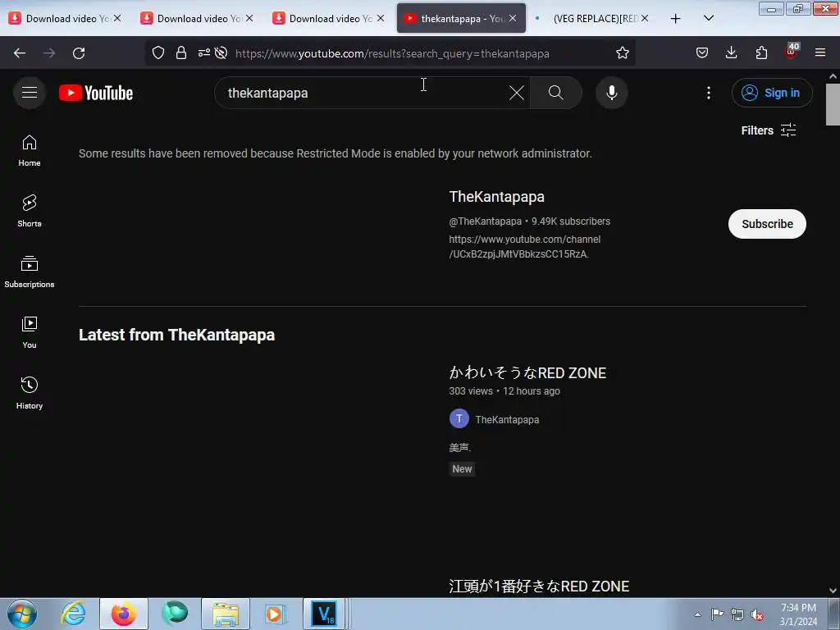Click the scrollbar down arrow
840x630 pixels.
833,591
